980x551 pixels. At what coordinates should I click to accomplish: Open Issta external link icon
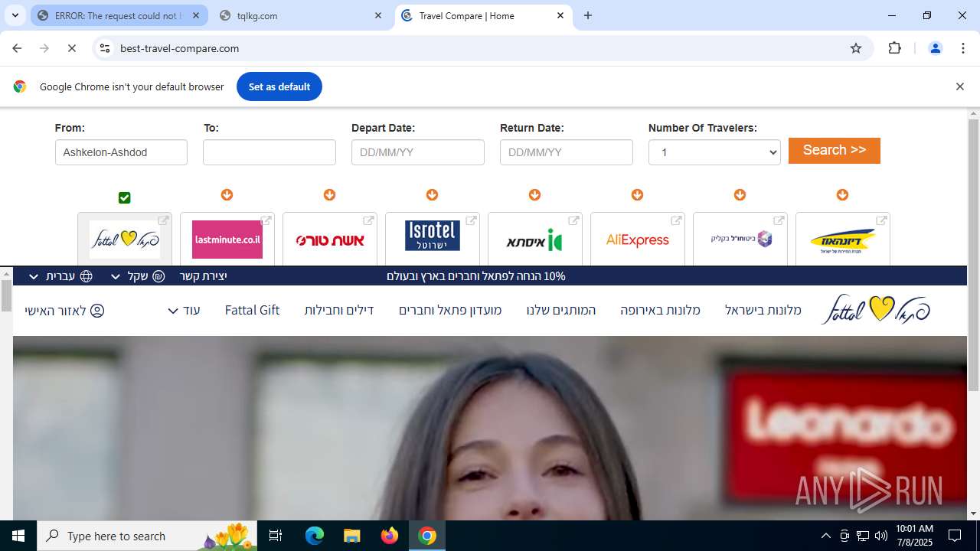[x=573, y=220]
